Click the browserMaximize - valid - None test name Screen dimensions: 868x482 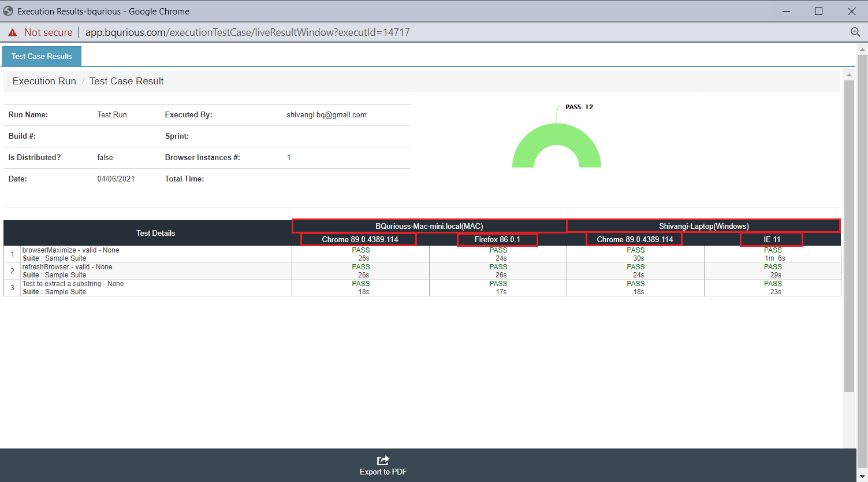coord(70,250)
